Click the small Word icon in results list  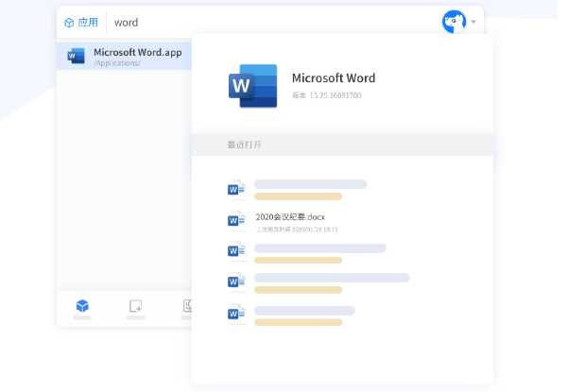tap(77, 56)
